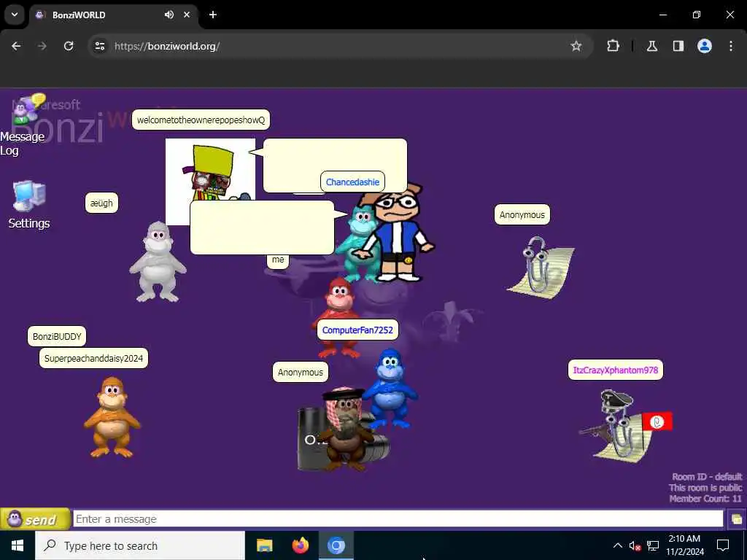This screenshot has height=560, width=747.
Task: Select the blue Bonzi gorilla character
Action: [391, 389]
